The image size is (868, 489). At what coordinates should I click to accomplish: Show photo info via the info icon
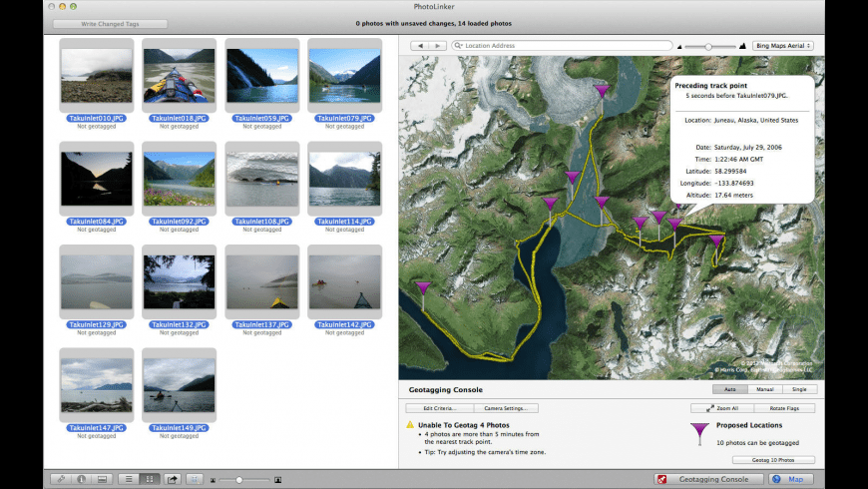pos(82,479)
